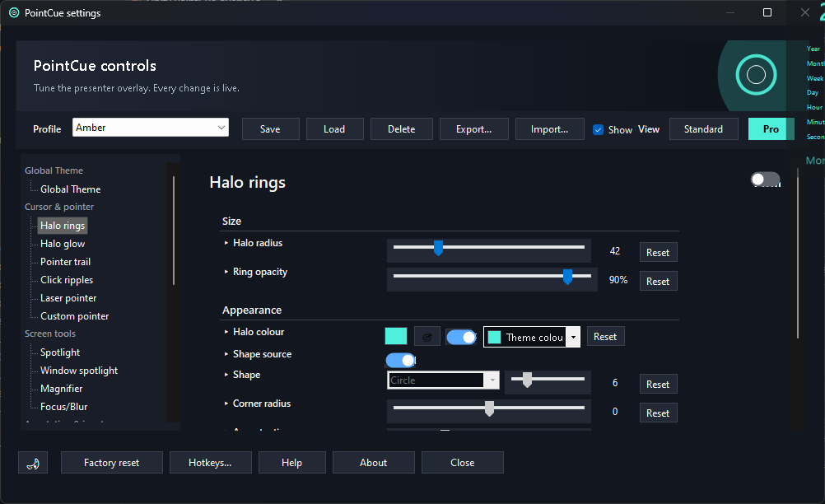Click the paint-brush icon button beside Factory reset
Viewport: 825px width, 504px height.
[33, 463]
